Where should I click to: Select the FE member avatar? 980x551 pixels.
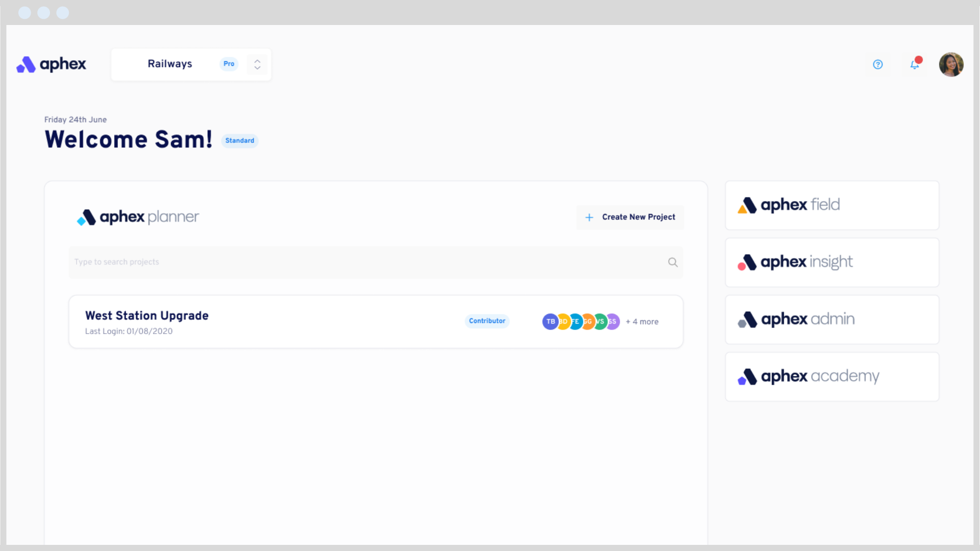click(x=576, y=321)
